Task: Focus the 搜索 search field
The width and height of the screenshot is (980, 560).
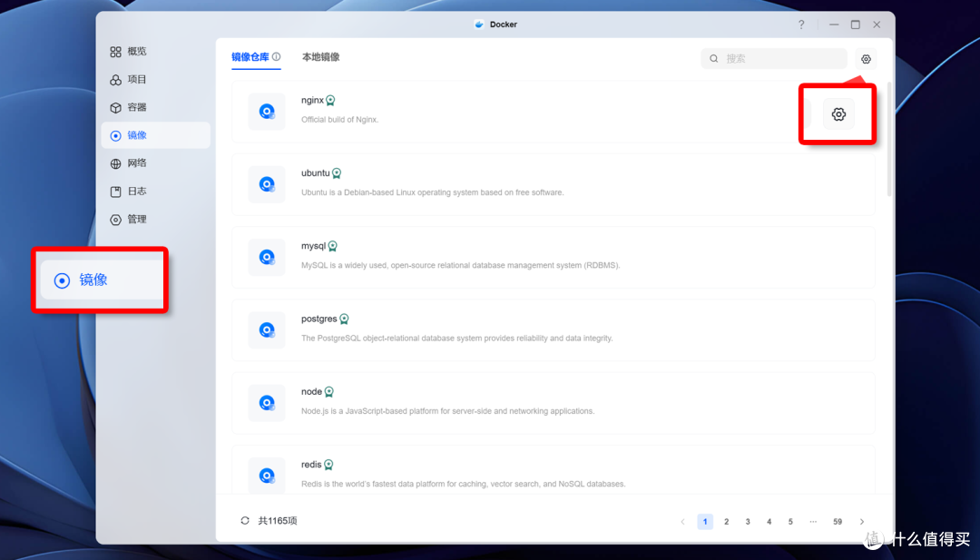Action: [774, 59]
